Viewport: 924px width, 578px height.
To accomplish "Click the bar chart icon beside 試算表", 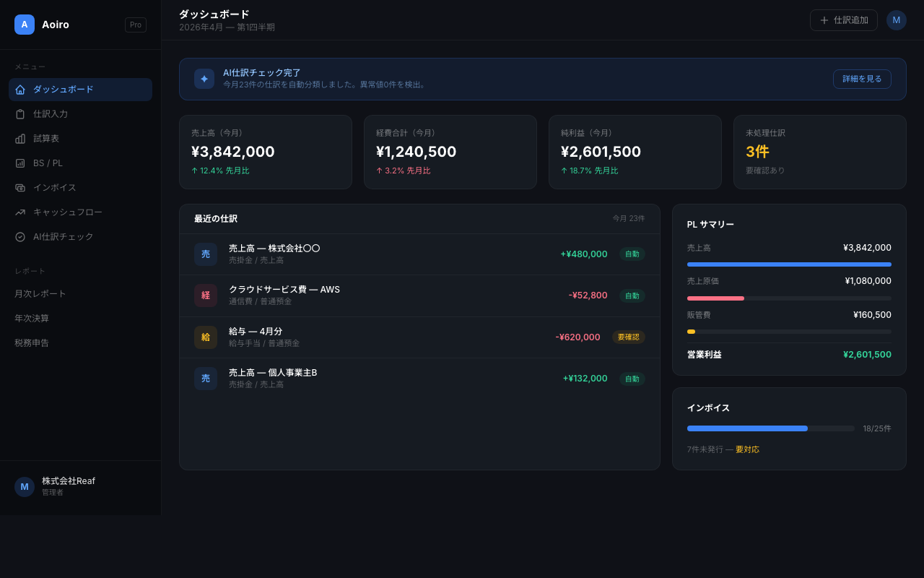I will [20, 139].
